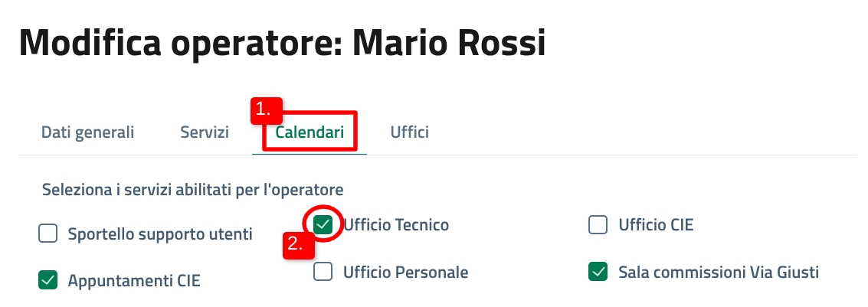Open the Servizi tab

click(x=205, y=132)
